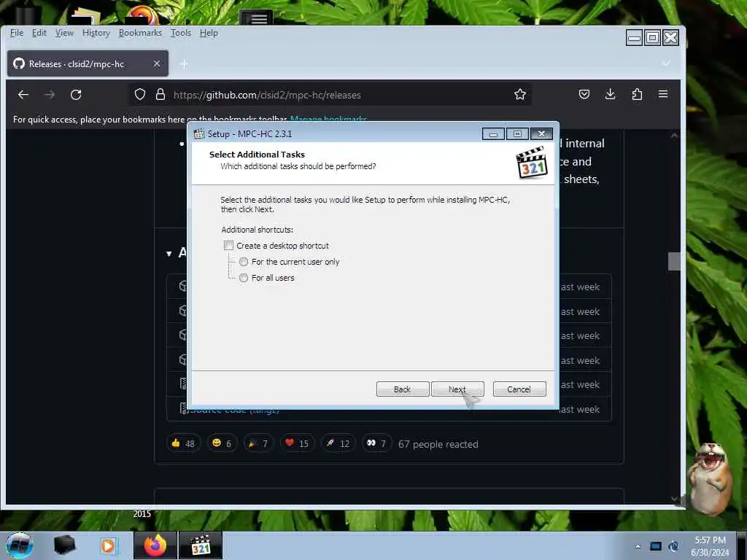Open the Help menu in Firefox
The image size is (747, 560).
209,33
